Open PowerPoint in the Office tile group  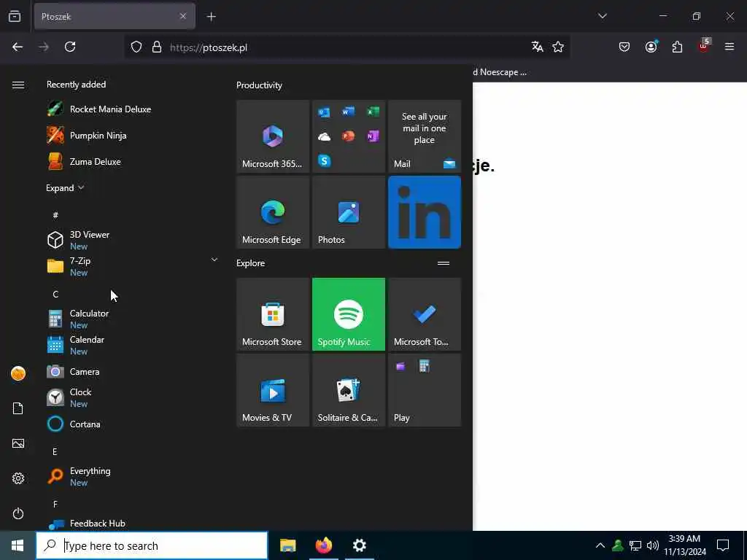(x=348, y=136)
